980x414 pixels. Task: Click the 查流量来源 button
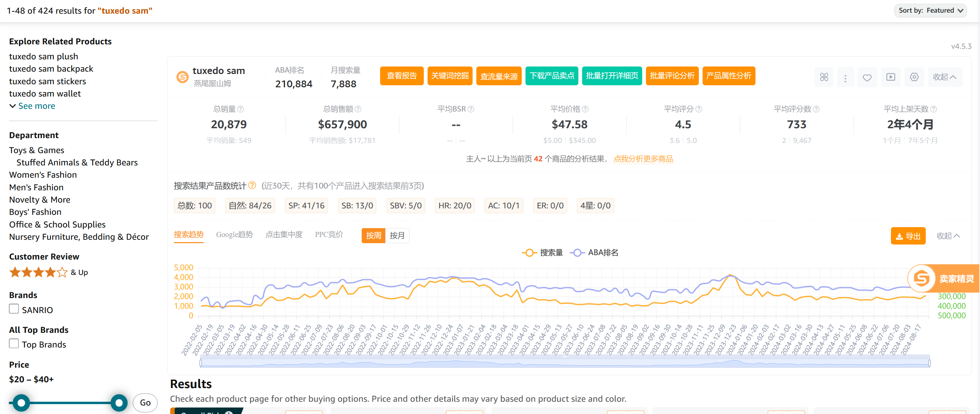pos(499,76)
